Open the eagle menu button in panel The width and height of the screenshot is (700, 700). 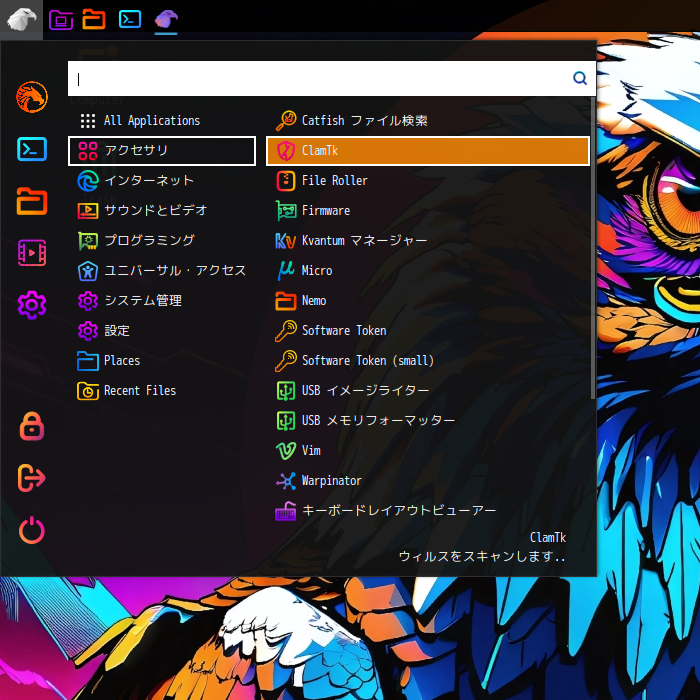coord(21,19)
